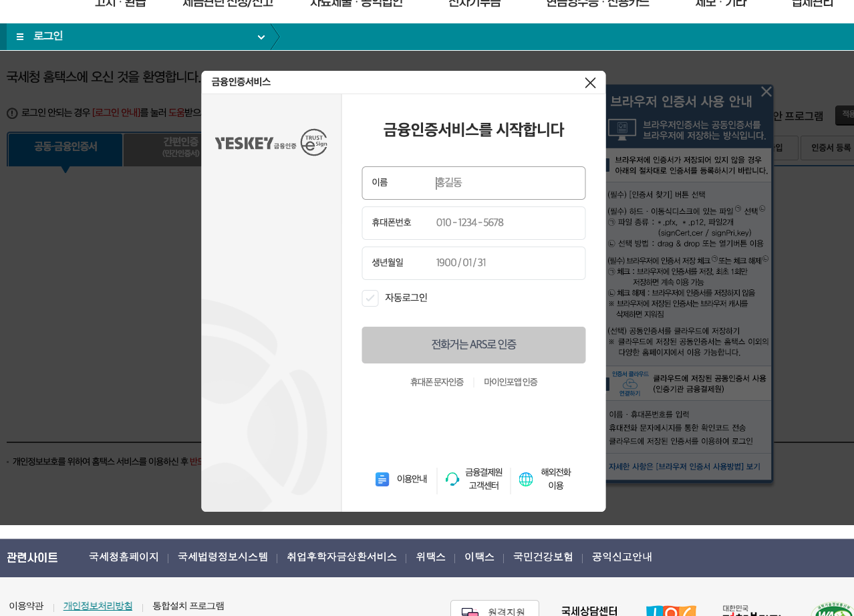Expand the dropdown chevron beside 로그인
854x616 pixels.
[261, 37]
